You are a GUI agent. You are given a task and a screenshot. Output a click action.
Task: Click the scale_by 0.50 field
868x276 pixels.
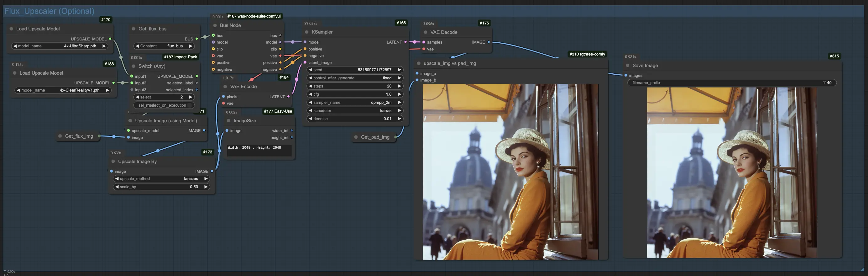click(161, 187)
